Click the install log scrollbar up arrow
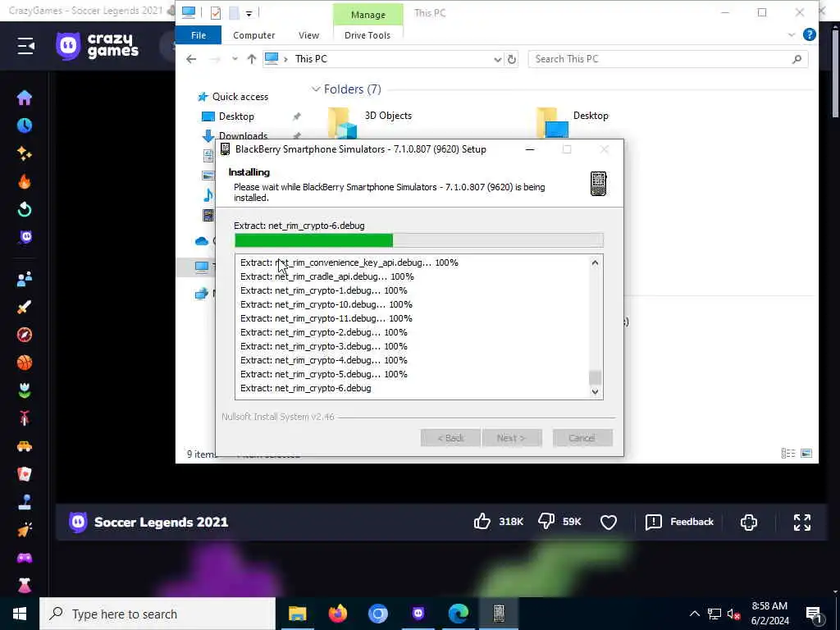 pos(595,262)
